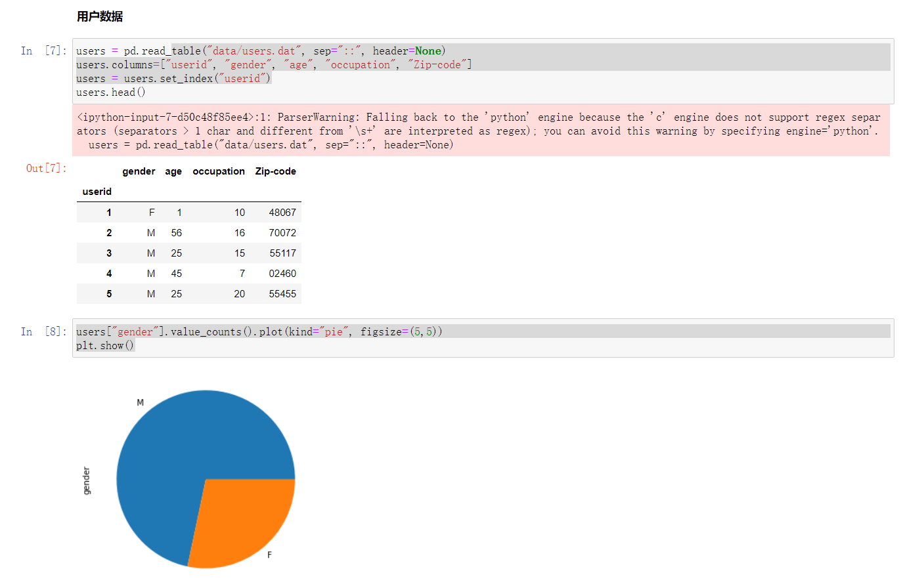Click the occupation column header
The image size is (903, 588).
coord(219,171)
